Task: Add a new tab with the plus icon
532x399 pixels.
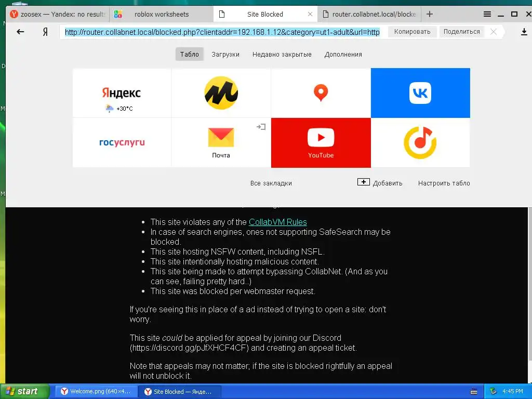Action: pyautogui.click(x=430, y=14)
